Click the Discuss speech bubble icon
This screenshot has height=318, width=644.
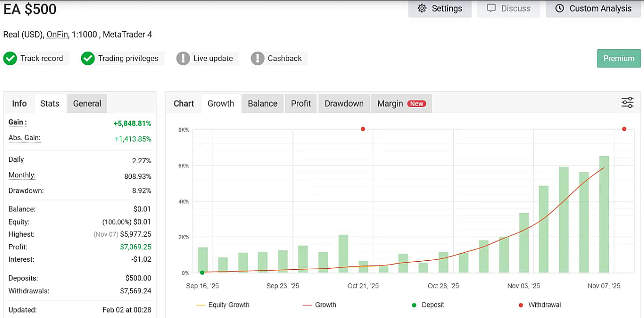(x=492, y=8)
